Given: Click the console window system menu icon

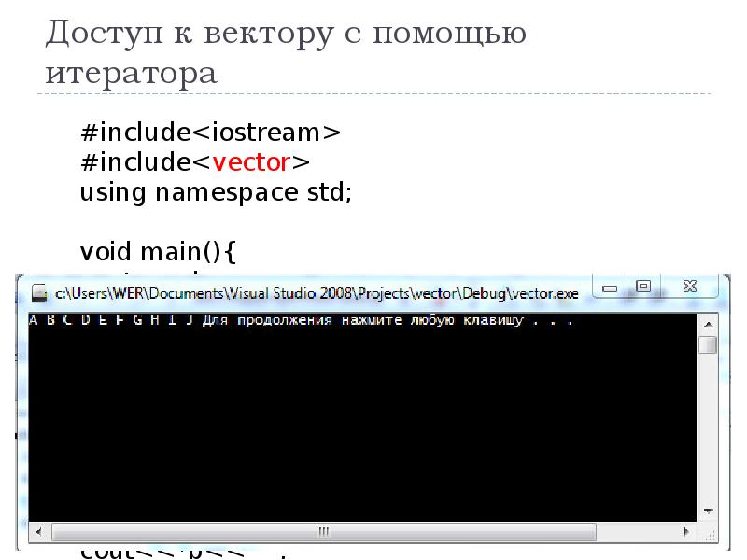Looking at the screenshot, I should click(39, 293).
